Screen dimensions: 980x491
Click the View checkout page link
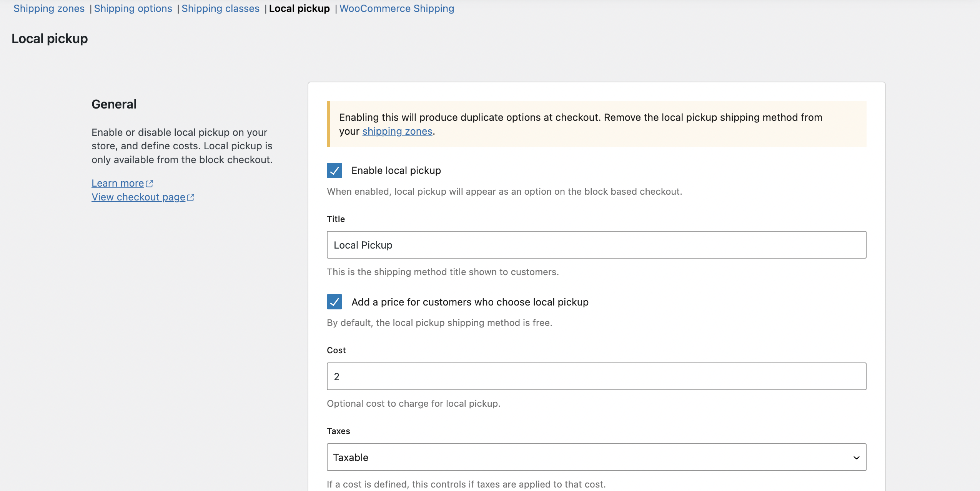pyautogui.click(x=138, y=197)
